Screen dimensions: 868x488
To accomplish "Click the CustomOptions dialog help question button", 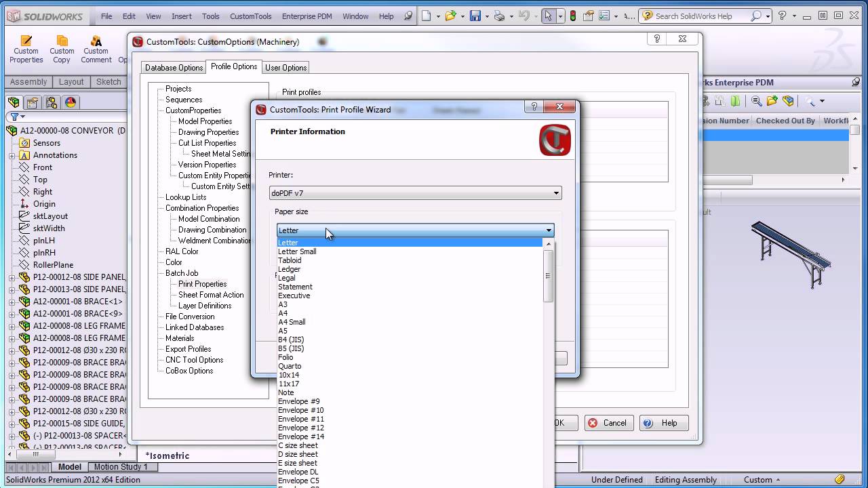I will tap(656, 39).
